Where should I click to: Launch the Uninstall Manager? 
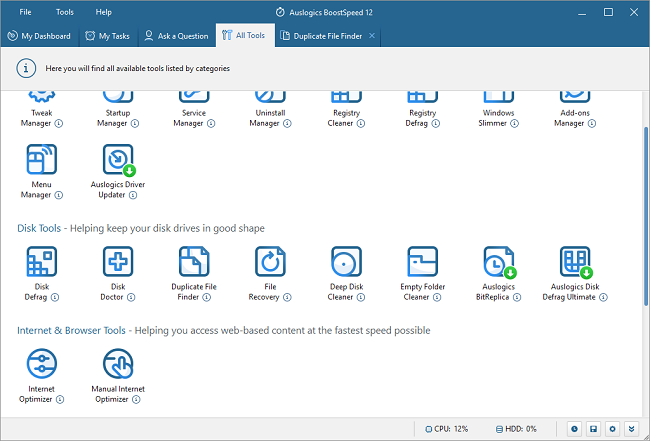[270, 97]
